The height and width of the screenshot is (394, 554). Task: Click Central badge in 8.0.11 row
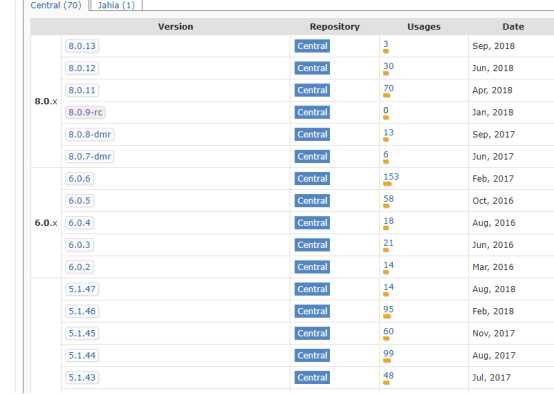coord(312,90)
